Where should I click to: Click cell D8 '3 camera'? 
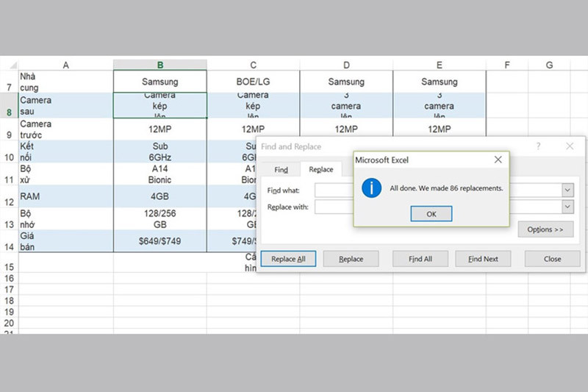[x=346, y=105]
